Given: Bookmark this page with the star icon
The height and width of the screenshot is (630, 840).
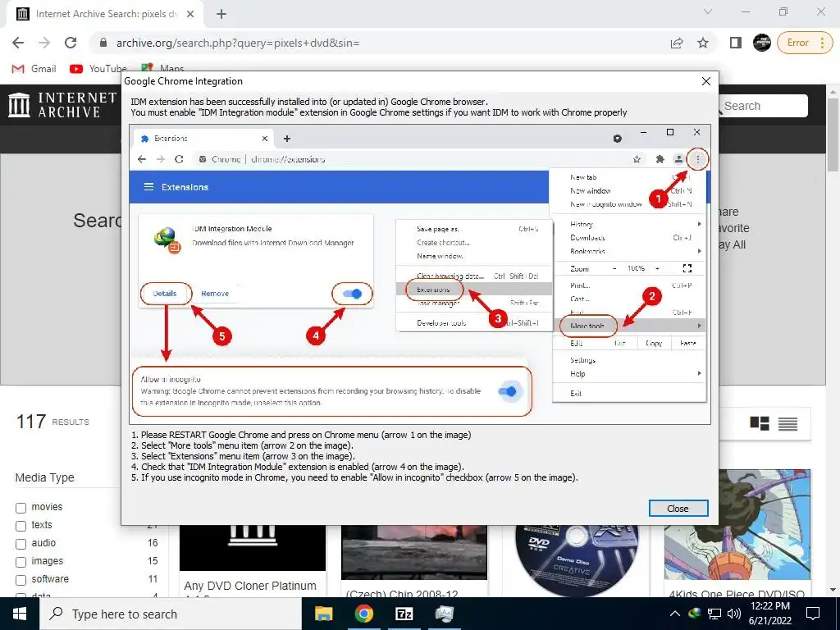Looking at the screenshot, I should coord(703,43).
